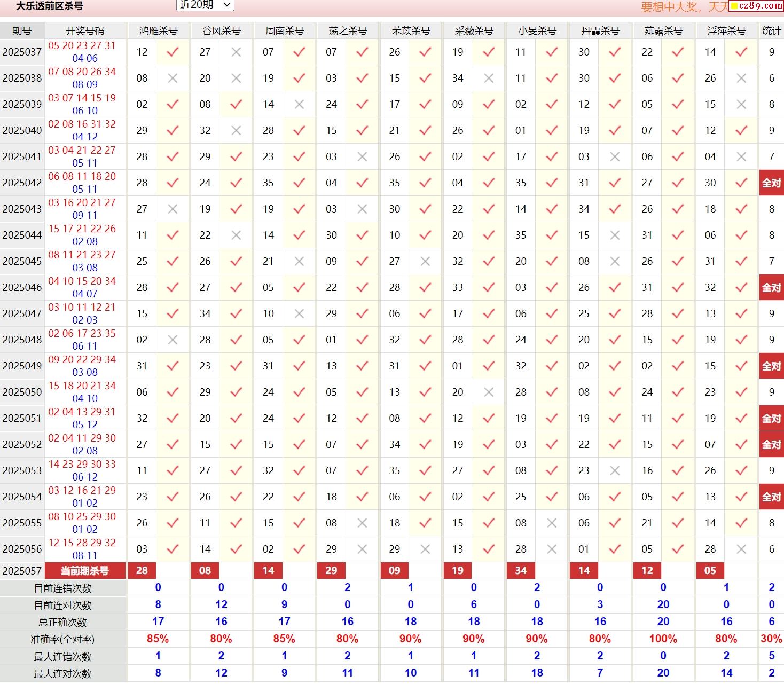Click the 丹霞杀号 column header
The height and width of the screenshot is (684, 784).
click(x=600, y=30)
